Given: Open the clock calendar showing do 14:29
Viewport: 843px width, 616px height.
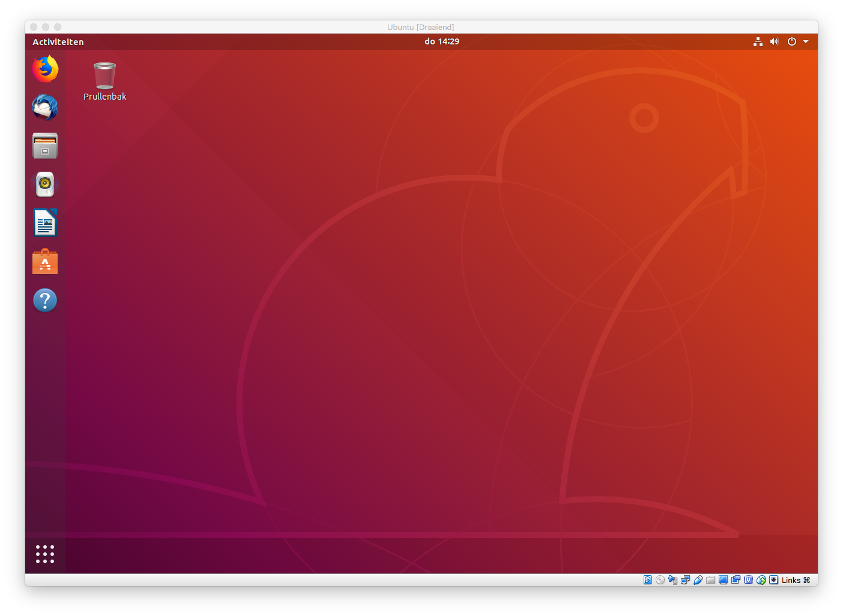Looking at the screenshot, I should click(x=441, y=41).
